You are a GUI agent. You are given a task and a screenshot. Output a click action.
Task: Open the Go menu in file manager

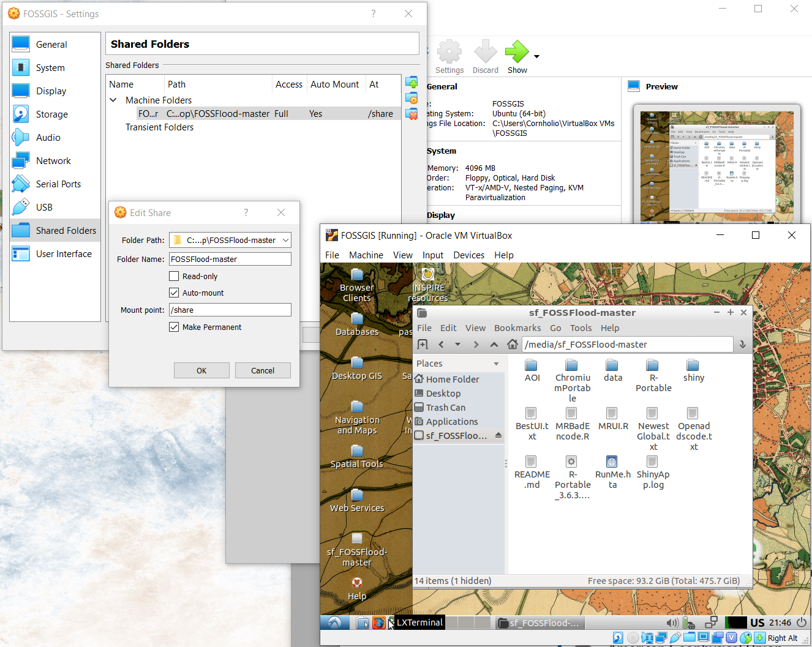click(x=555, y=328)
